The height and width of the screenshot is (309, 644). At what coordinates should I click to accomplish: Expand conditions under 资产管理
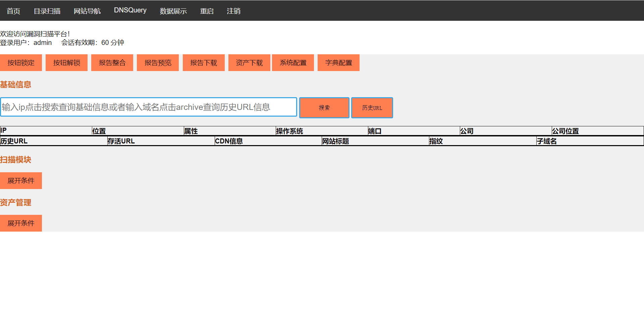click(x=21, y=223)
